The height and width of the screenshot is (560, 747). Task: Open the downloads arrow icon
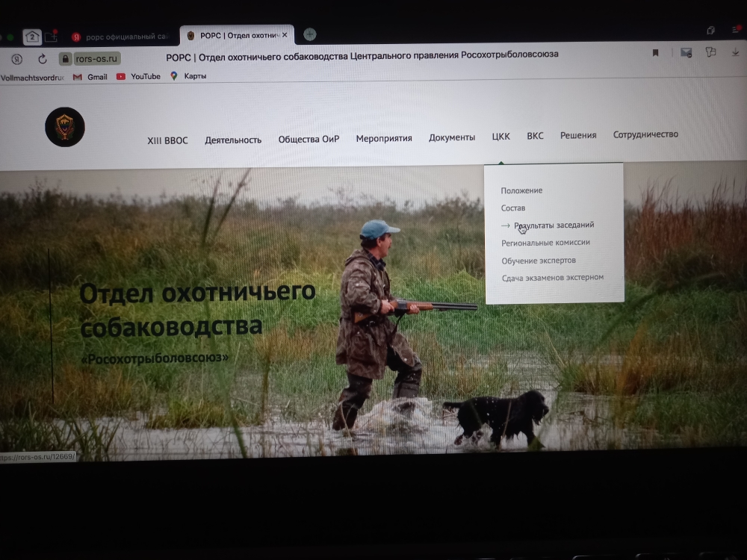click(x=736, y=52)
